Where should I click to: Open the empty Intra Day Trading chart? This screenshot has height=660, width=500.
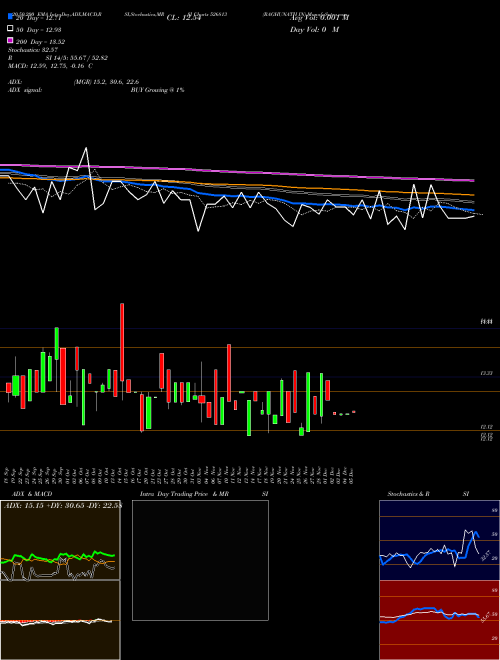pyautogui.click(x=200, y=560)
